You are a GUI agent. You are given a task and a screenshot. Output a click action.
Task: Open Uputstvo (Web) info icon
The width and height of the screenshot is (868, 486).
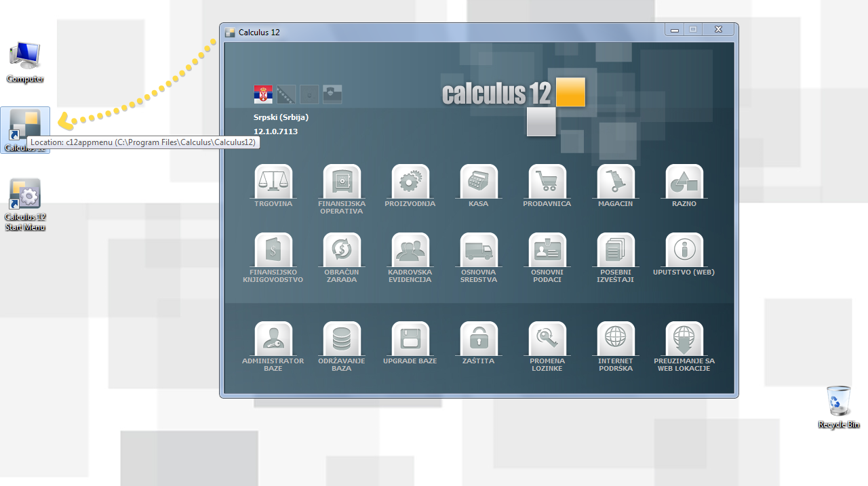[x=684, y=250]
